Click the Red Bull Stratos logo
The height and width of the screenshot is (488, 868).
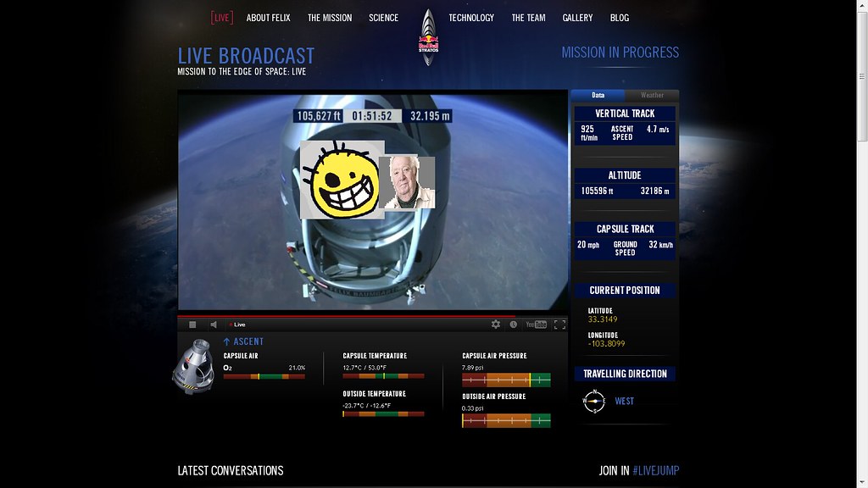click(x=429, y=35)
